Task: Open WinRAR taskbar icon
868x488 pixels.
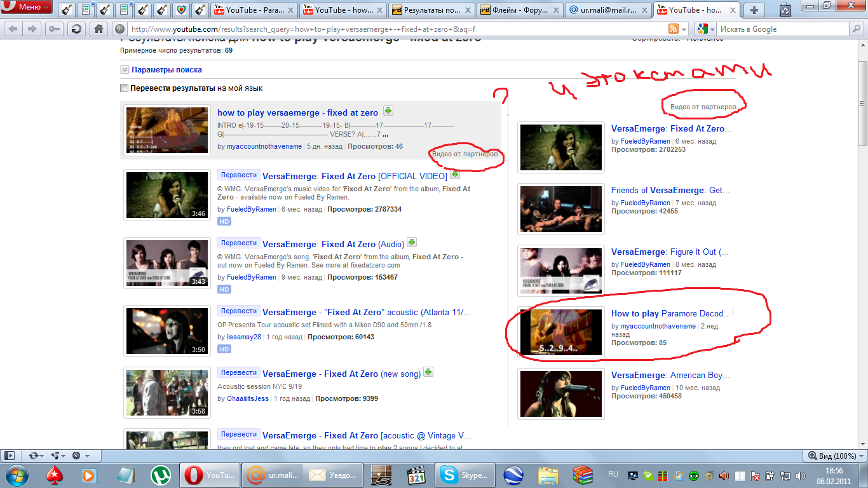Action: click(582, 475)
